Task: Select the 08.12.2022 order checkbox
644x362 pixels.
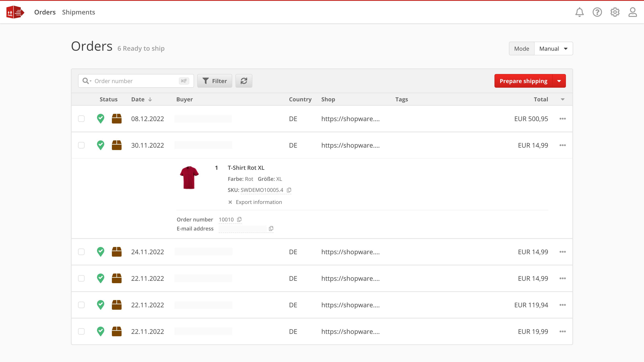Action: tap(81, 119)
